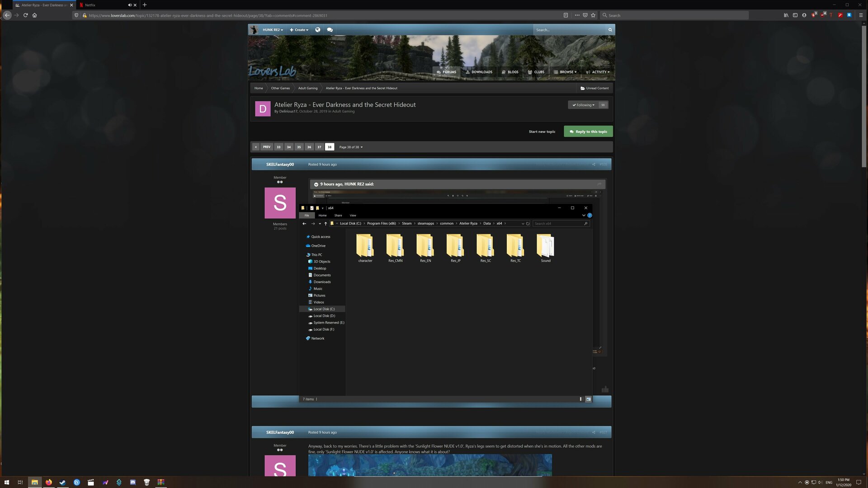Image resolution: width=868 pixels, height=488 pixels.
Task: Click Start new topic
Action: point(542,131)
